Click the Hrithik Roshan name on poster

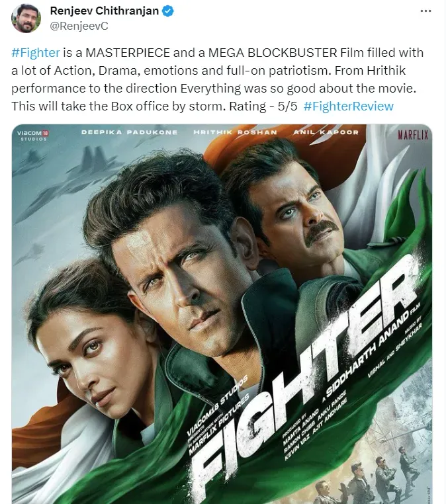coord(235,132)
